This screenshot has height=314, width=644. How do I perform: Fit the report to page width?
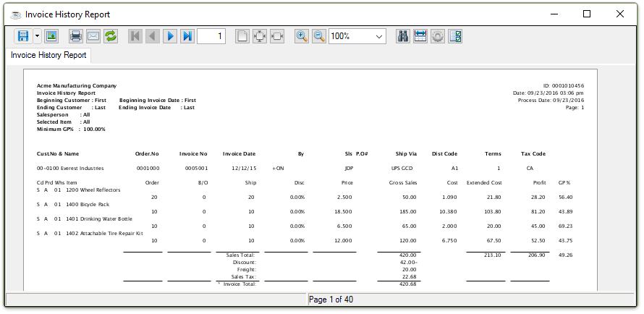coord(277,36)
